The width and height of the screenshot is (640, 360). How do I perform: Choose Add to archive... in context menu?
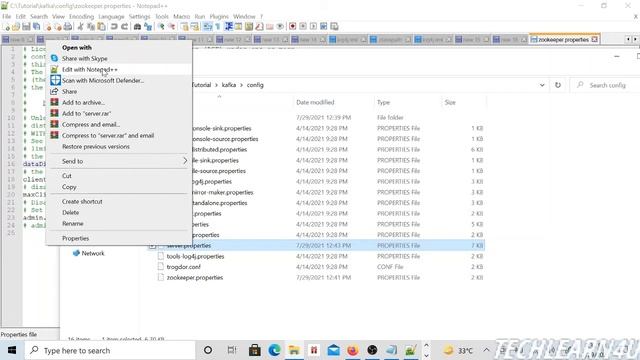pyautogui.click(x=118, y=102)
